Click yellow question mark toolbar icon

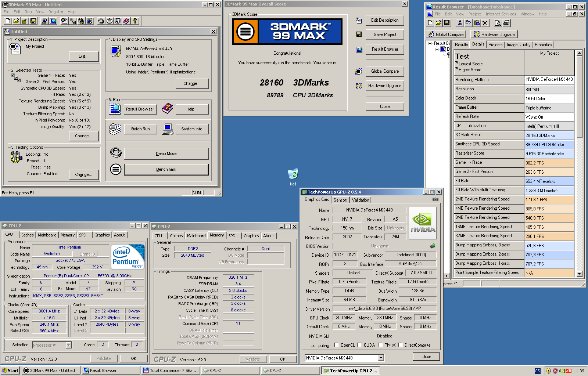coord(135,21)
